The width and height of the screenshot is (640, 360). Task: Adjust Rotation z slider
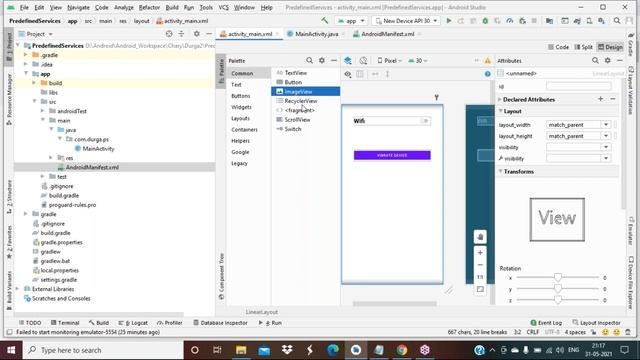558,300
